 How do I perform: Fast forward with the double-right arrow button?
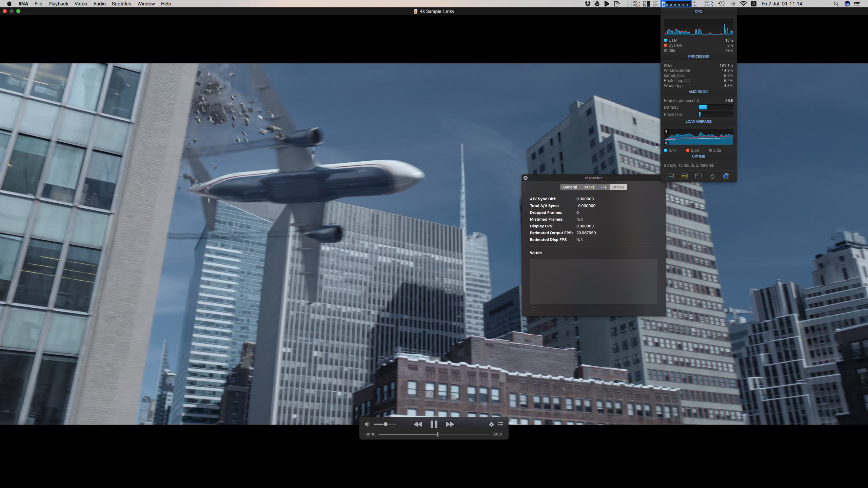tap(450, 424)
